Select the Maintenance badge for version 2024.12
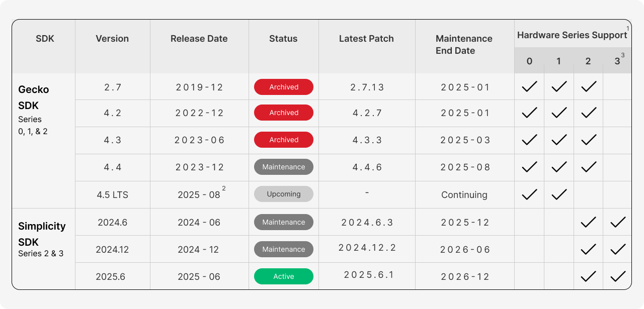Viewport: 644px width, 309px height. 283,249
